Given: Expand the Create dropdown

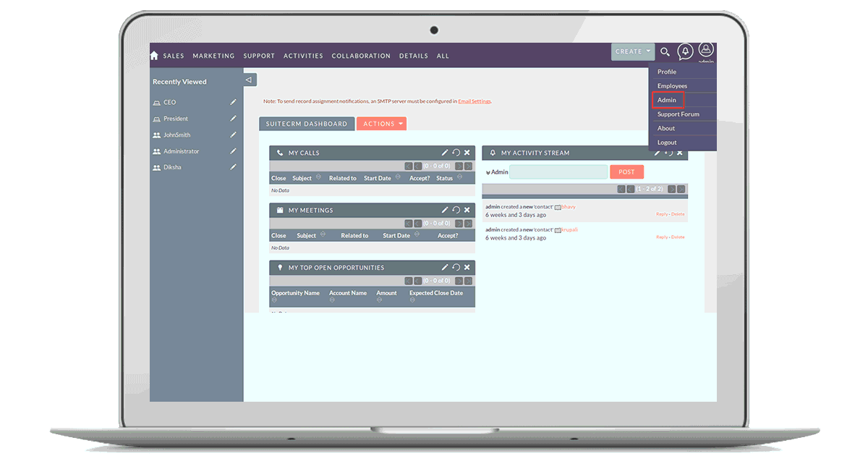Looking at the screenshot, I should (633, 51).
